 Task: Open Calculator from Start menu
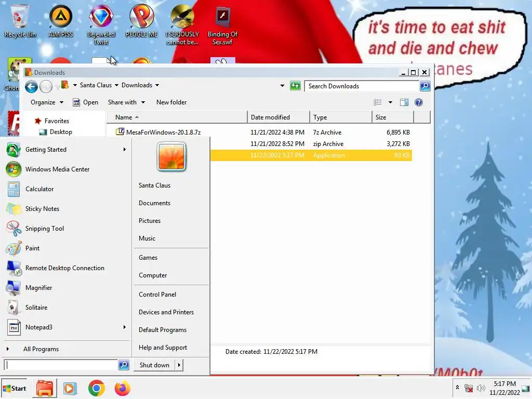click(x=67, y=189)
